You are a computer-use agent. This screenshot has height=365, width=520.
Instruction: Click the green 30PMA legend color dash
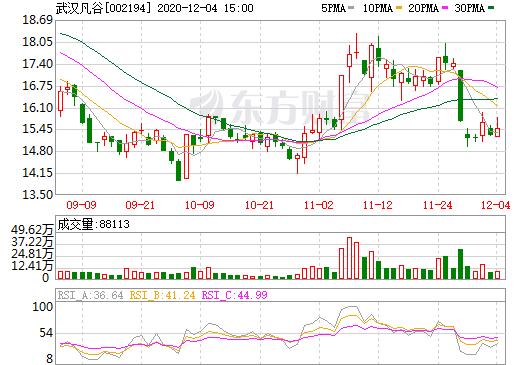coord(490,8)
